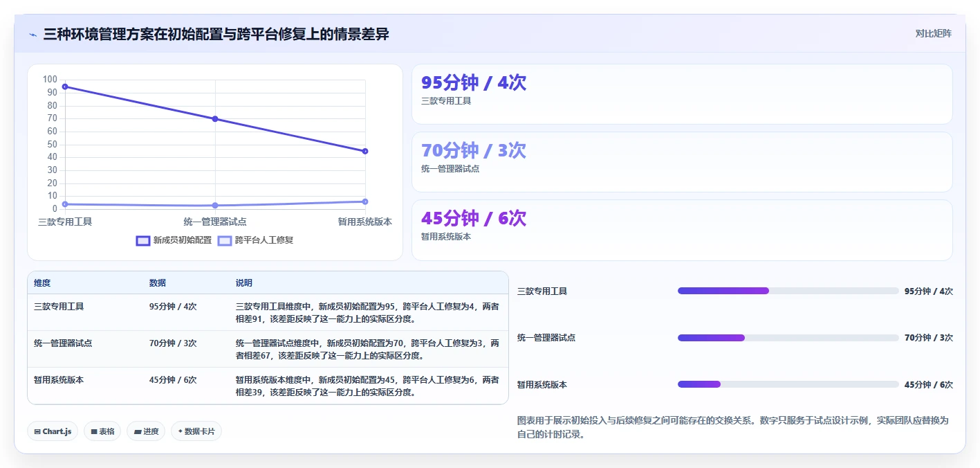Viewport: 980px width, 468px height.
Task: Select the 45 data point for 暂用系统版本
Action: tap(365, 151)
